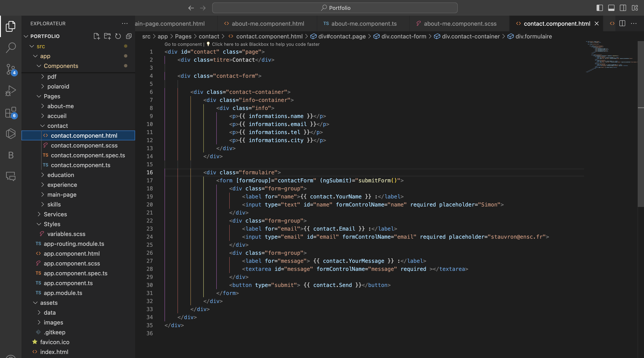Image resolution: width=644 pixels, height=358 pixels.
Task: Click Blackbox 'help you code faster' link
Action: (x=265, y=44)
